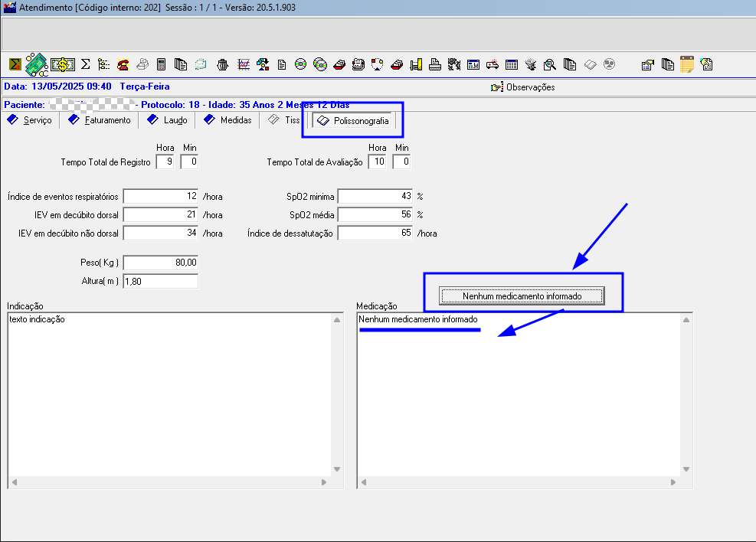756x542 pixels.
Task: Click the double CD discs icon
Action: [320, 64]
